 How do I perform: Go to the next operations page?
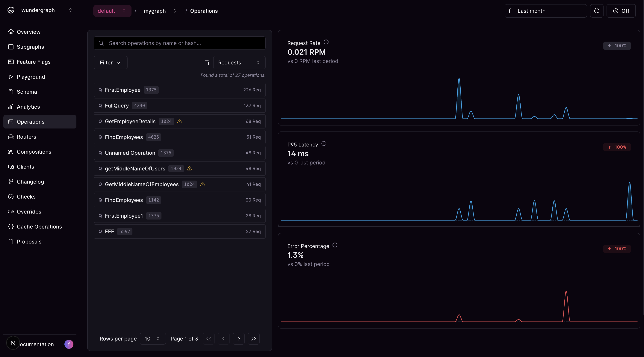(x=238, y=338)
